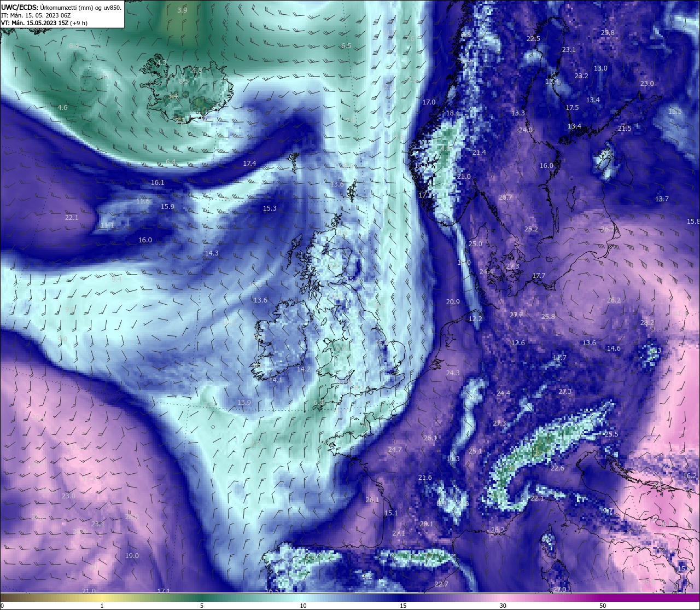Viewport: 700px width, 610px height.
Task: Click the 30 tick on the color scale
Action: pyautogui.click(x=503, y=606)
